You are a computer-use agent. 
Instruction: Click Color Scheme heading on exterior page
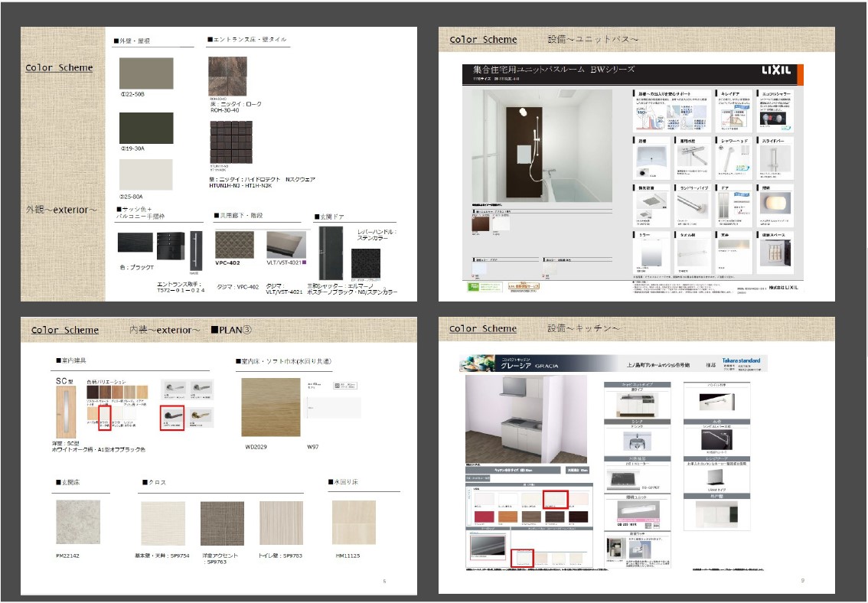[59, 67]
